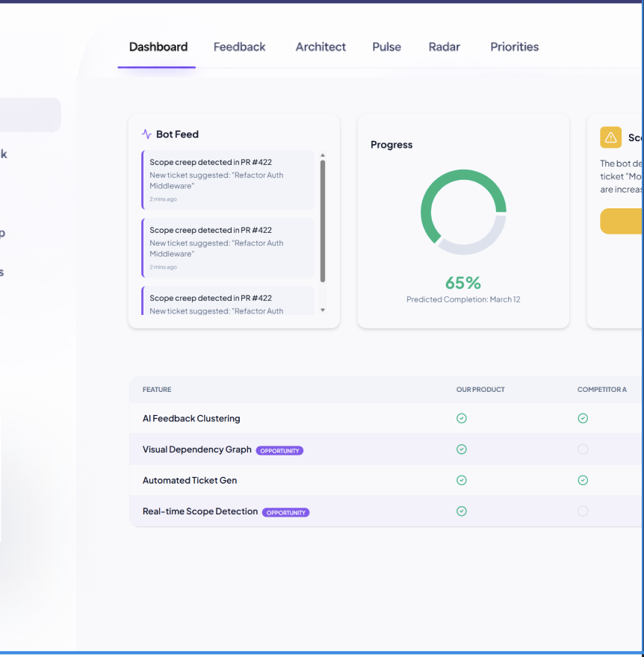
Task: Click the OPPORTUNITY badge on Visual Dependency Graph
Action: (279, 450)
